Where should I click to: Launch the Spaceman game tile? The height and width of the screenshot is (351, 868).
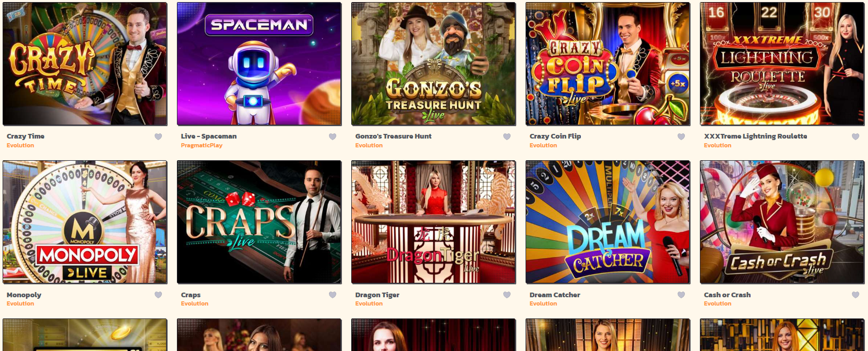pyautogui.click(x=259, y=64)
